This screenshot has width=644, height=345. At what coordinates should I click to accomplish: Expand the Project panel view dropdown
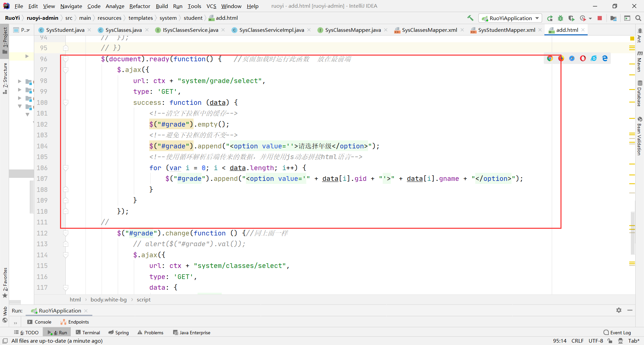(x=25, y=30)
